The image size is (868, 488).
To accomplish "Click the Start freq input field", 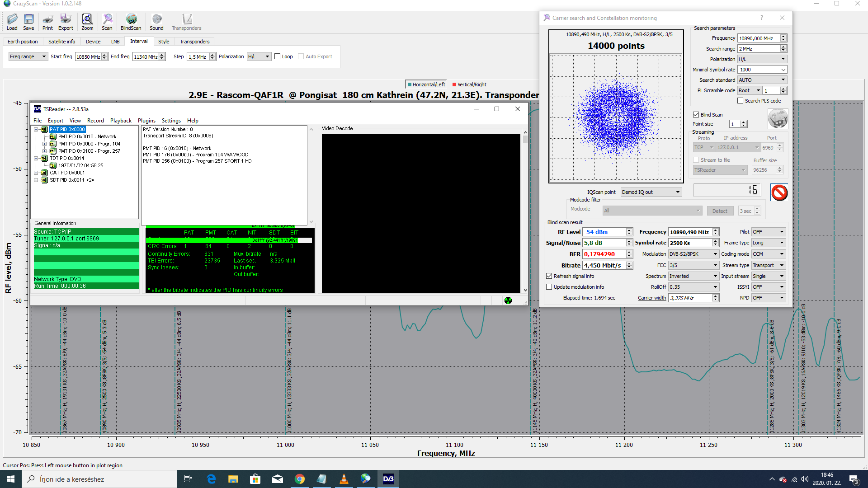I will coord(89,56).
